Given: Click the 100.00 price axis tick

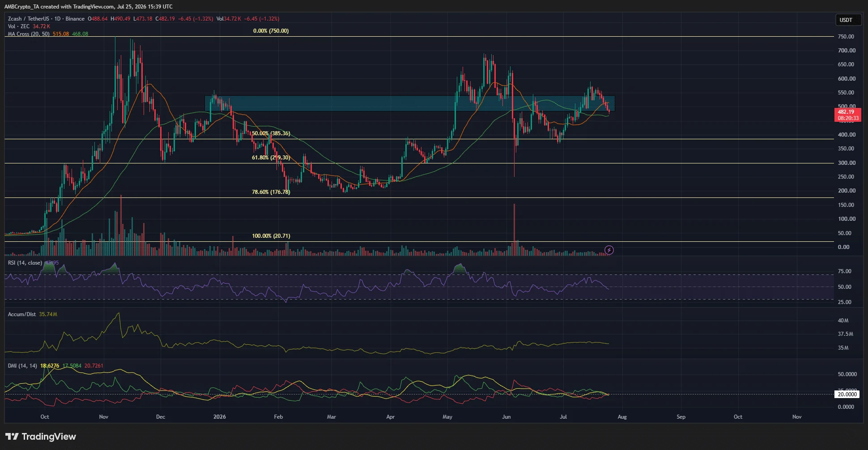Looking at the screenshot, I should 847,219.
